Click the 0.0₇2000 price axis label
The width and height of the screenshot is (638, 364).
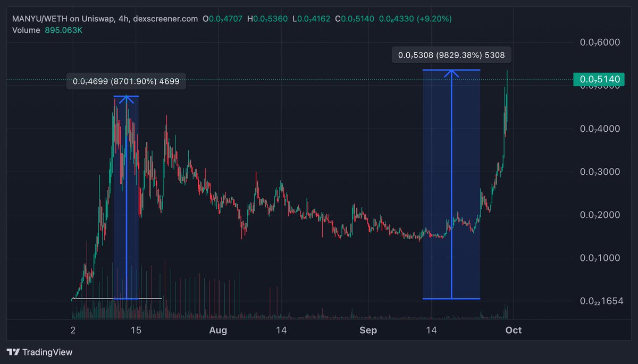[x=601, y=215]
